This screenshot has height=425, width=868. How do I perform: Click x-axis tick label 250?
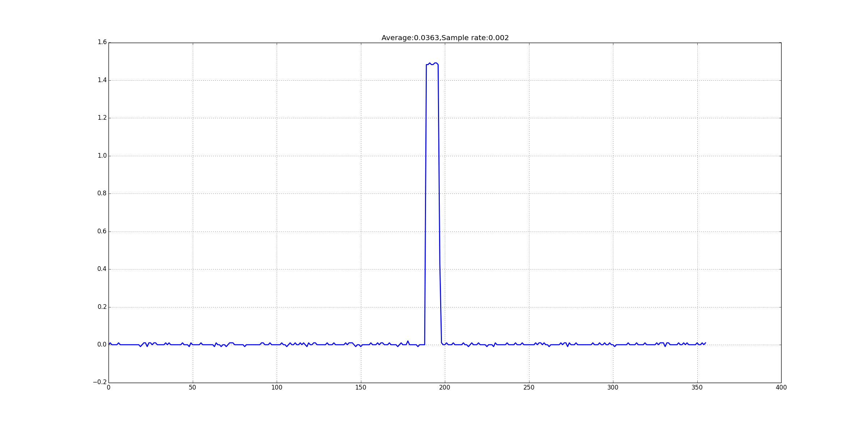point(529,387)
